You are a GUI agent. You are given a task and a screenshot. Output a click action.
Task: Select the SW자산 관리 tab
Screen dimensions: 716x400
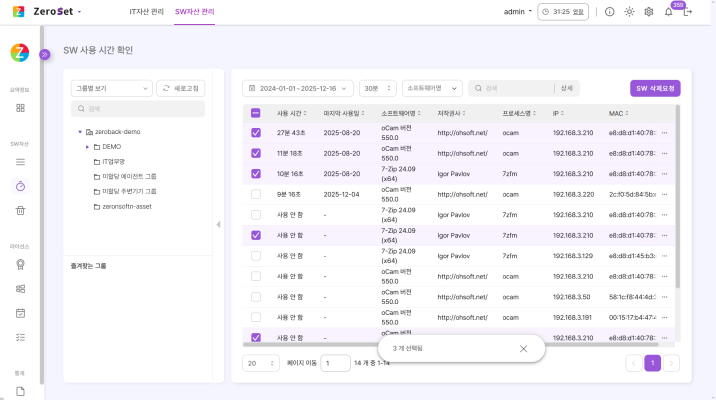tap(194, 12)
